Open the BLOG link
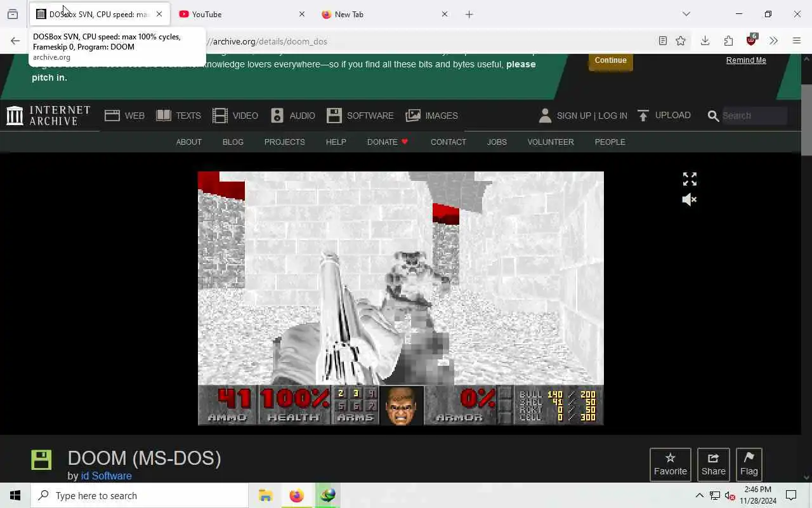 pos(233,142)
